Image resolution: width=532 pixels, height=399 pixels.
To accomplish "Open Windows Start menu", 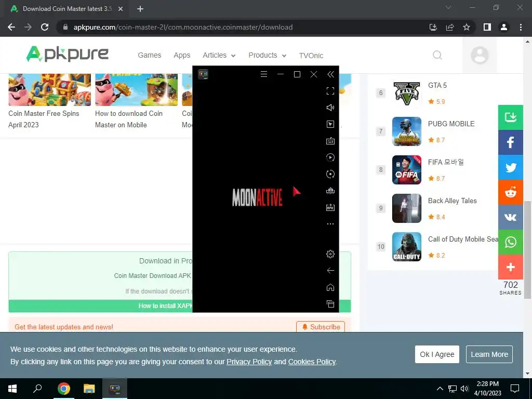I will pyautogui.click(x=12, y=389).
